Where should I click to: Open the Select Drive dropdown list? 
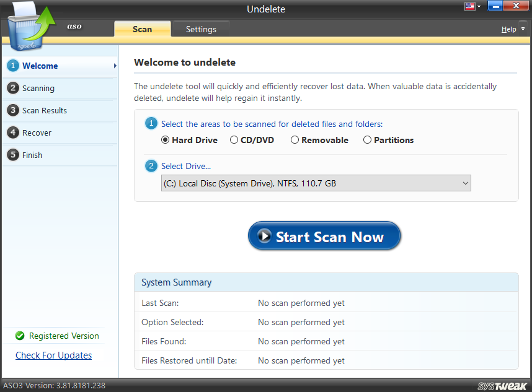tap(316, 183)
